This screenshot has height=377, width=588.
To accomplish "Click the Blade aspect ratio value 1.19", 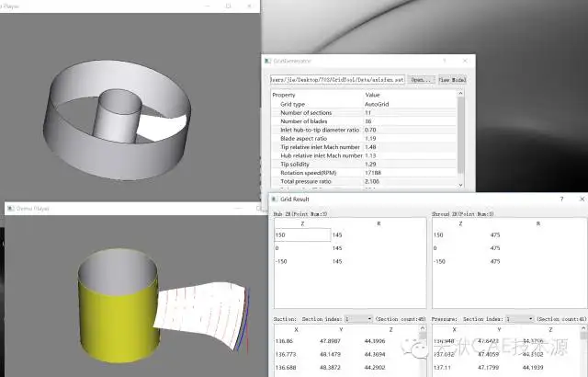I will tap(370, 139).
